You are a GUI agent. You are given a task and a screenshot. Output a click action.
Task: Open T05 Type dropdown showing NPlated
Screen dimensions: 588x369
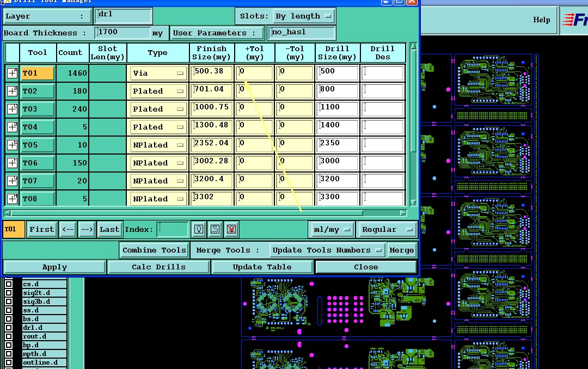pyautogui.click(x=157, y=145)
